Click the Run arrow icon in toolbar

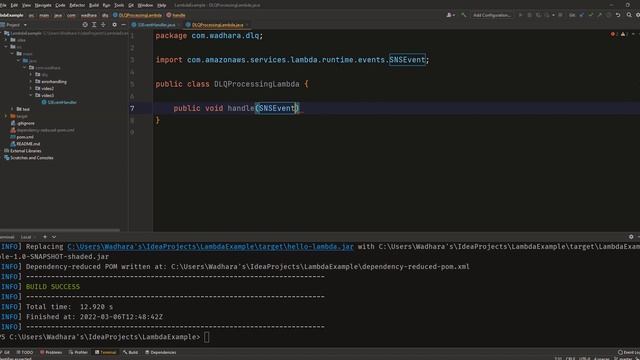[x=520, y=15]
